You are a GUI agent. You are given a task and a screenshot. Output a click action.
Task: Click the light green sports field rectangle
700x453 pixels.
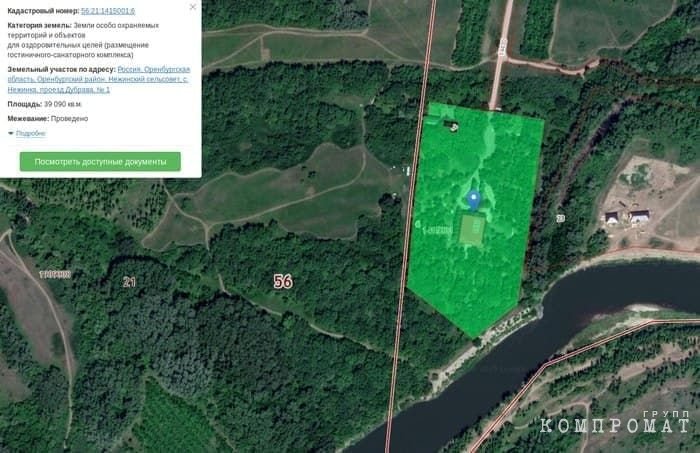[x=472, y=230]
